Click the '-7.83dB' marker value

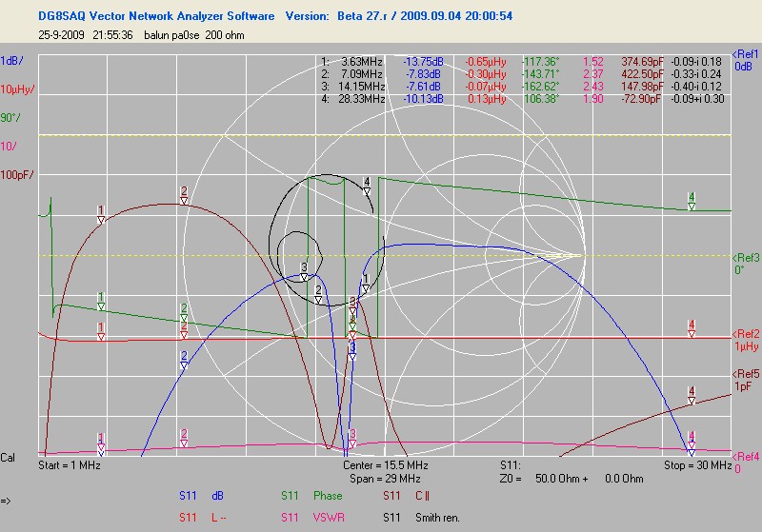coord(423,74)
